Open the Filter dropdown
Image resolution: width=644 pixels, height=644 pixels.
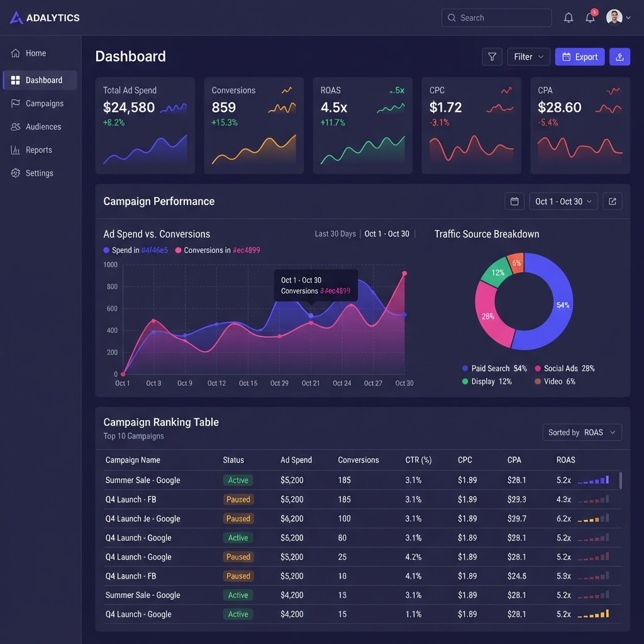(x=528, y=57)
